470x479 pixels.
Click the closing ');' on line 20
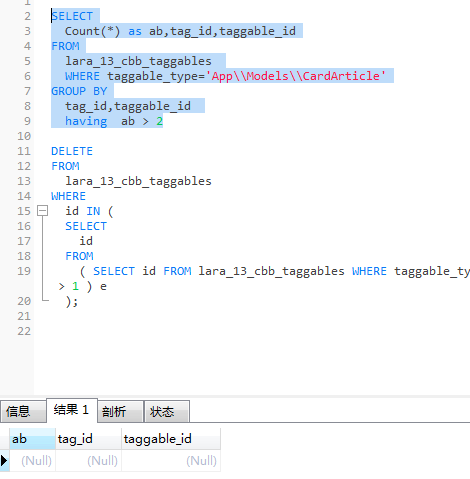(x=72, y=301)
